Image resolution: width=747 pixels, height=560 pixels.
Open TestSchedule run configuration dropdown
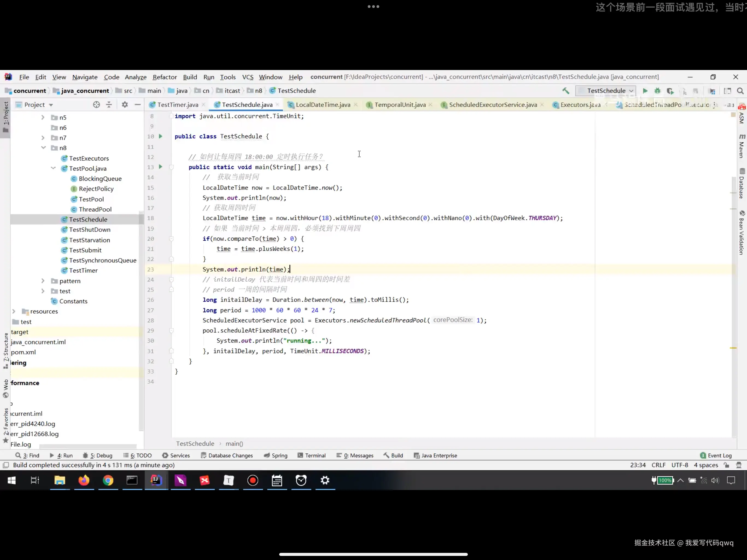[606, 91]
